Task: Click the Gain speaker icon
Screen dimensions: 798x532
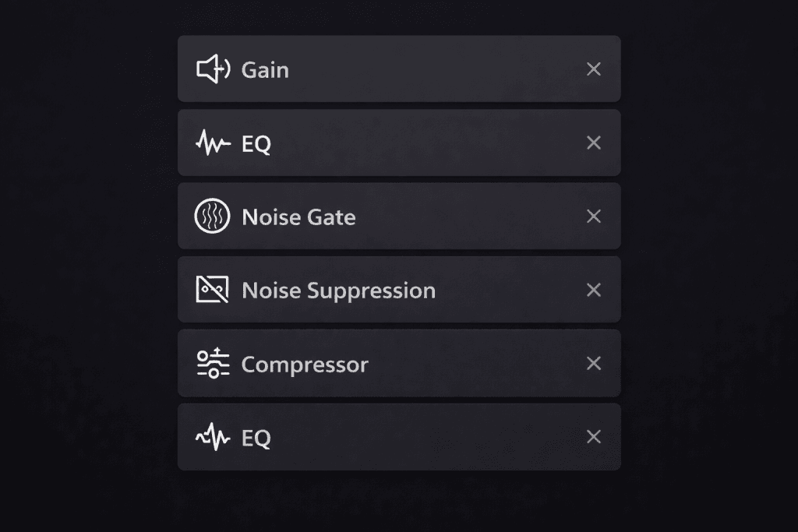Action: tap(213, 69)
